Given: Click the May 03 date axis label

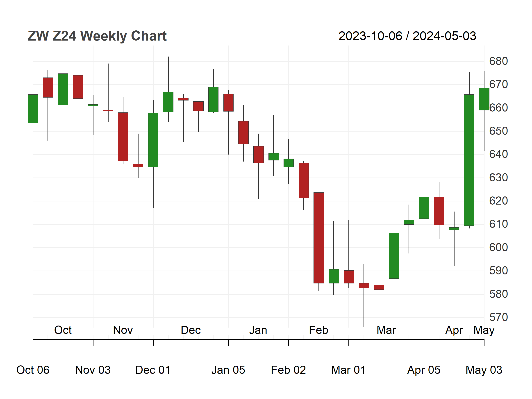Looking at the screenshot, I should coord(484,370).
